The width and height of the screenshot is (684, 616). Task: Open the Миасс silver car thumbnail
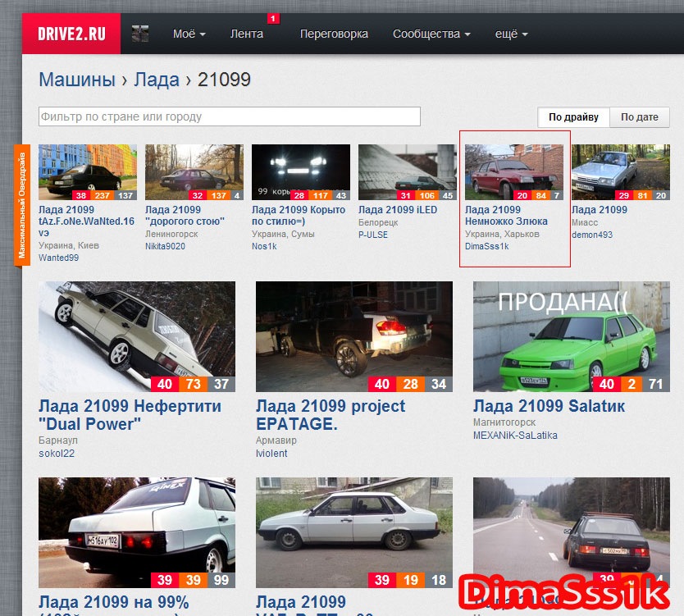(x=620, y=172)
